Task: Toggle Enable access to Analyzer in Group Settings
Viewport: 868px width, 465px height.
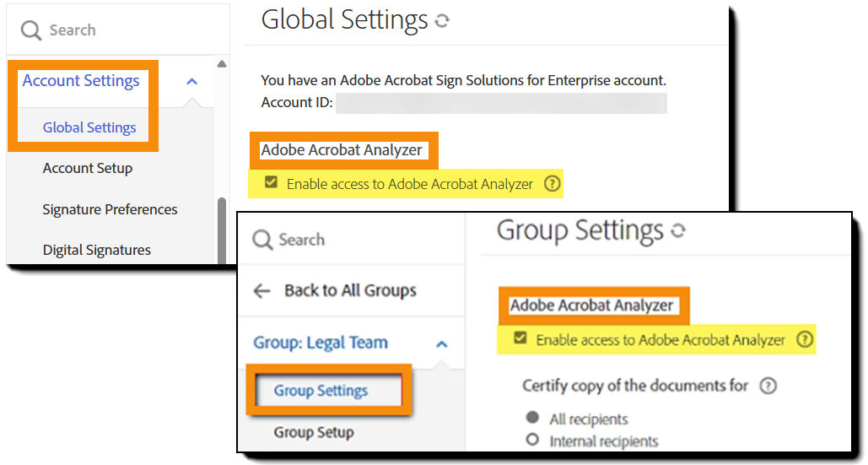Action: coord(520,338)
